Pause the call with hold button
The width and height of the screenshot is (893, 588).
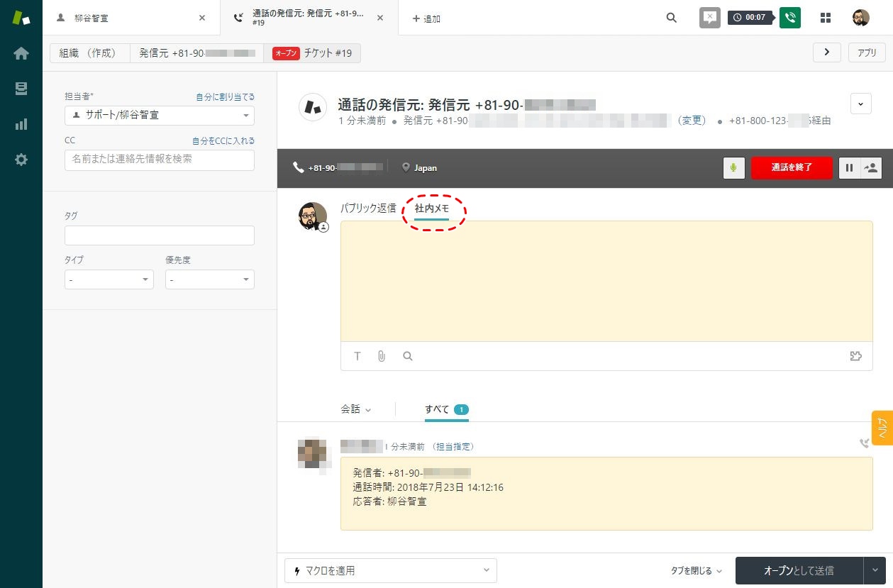[x=850, y=168]
